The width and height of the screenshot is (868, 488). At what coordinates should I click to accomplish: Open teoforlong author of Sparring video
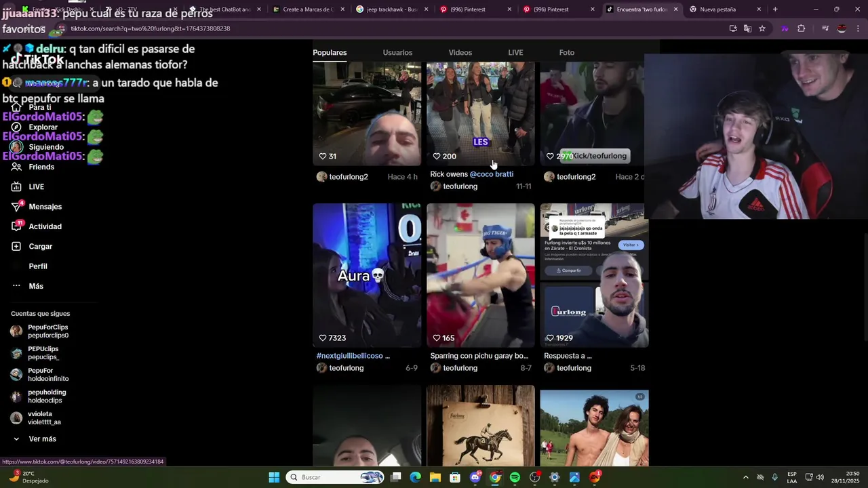[460, 368]
